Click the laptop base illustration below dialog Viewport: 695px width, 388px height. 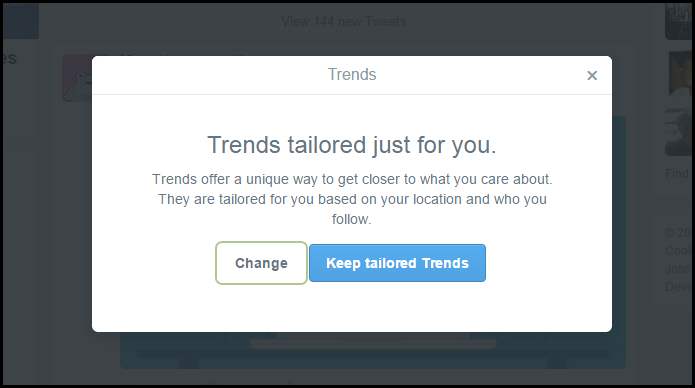[372, 343]
